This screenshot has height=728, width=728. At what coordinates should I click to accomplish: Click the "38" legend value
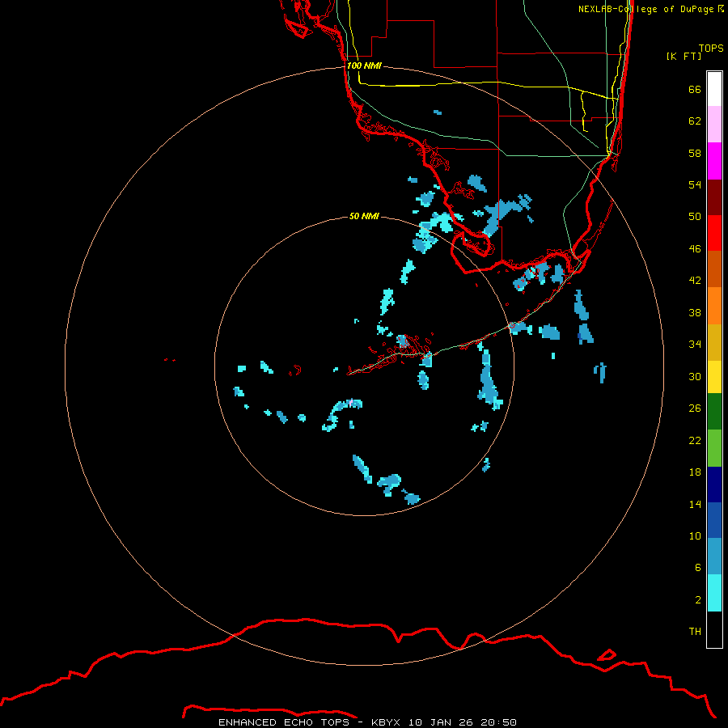point(695,313)
